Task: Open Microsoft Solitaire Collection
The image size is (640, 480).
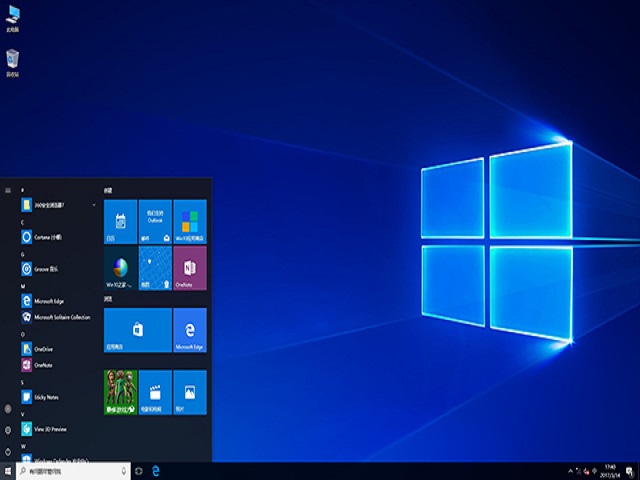Action: (60, 317)
